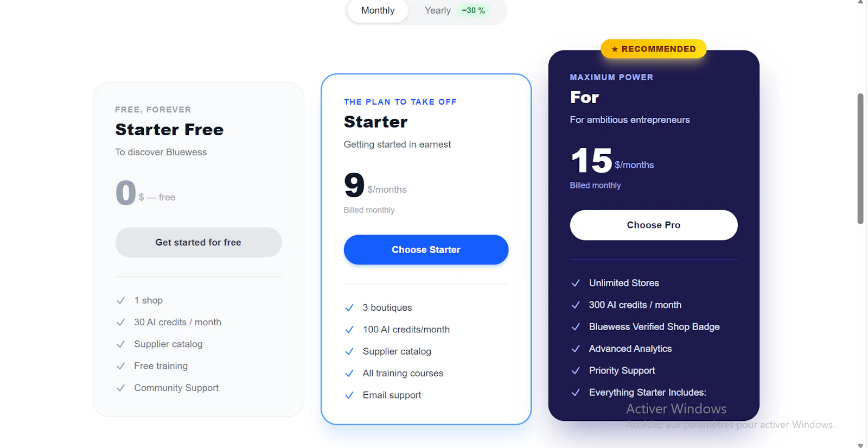Click Choose Starter button
Viewport: 868px width, 448px height.
[426, 250]
